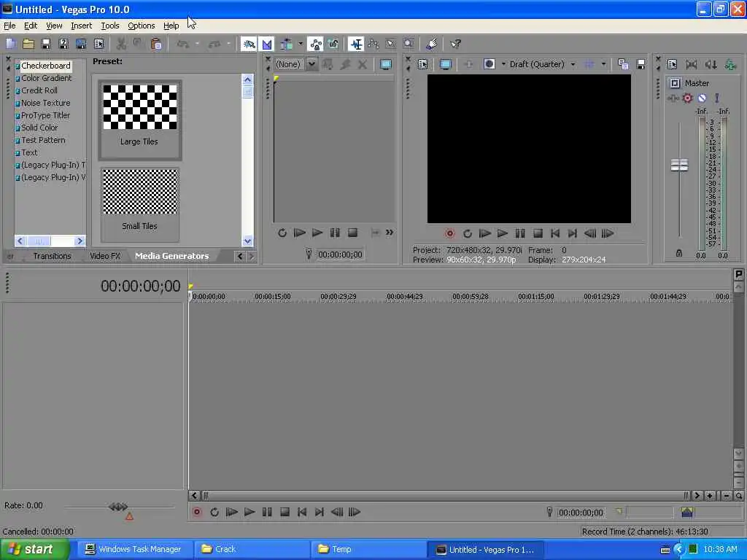The height and width of the screenshot is (560, 747).
Task: Copy snapshot to clipboard in Video Preview
Action: pyautogui.click(x=623, y=64)
